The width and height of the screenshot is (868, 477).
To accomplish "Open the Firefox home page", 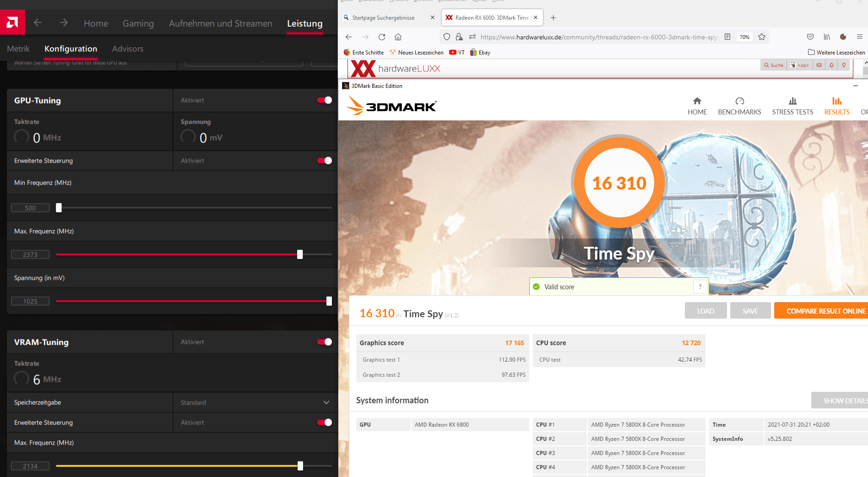I will [x=398, y=37].
